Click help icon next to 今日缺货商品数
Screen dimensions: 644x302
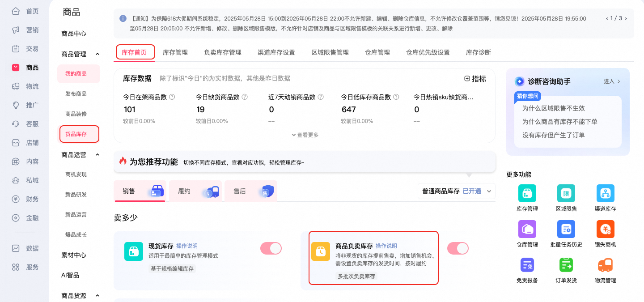point(245,97)
